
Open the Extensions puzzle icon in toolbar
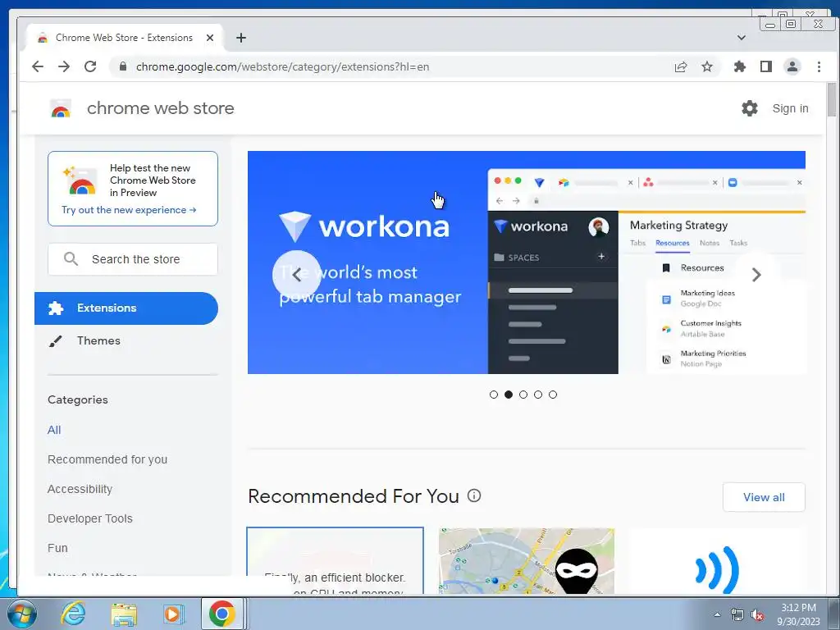click(740, 66)
